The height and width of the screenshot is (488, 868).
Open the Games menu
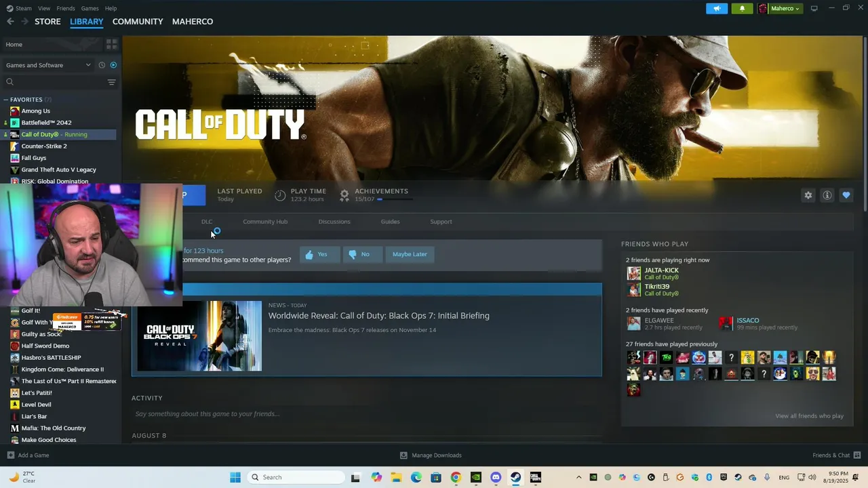click(90, 8)
